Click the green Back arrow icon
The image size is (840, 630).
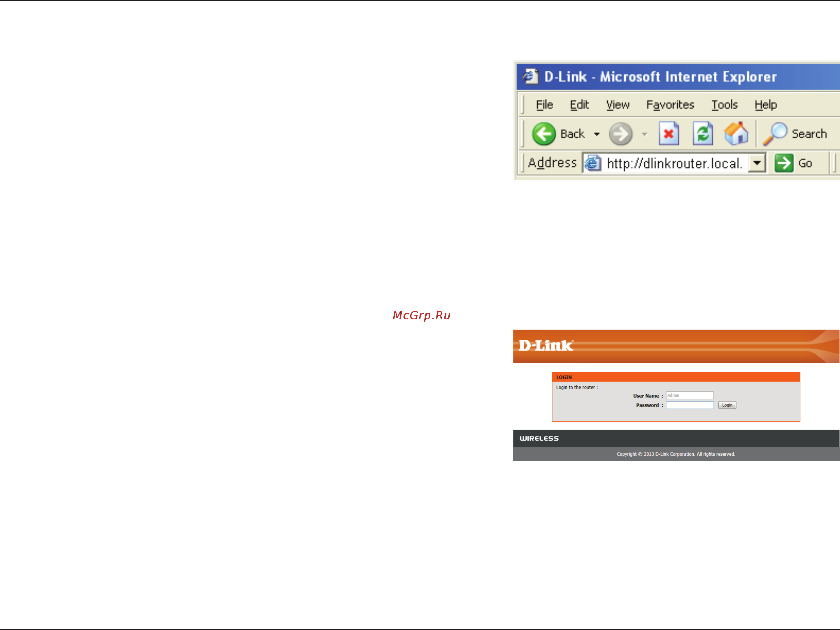click(544, 134)
